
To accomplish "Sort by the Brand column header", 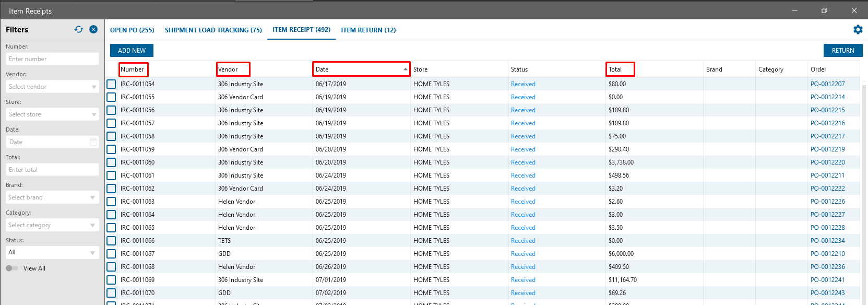I will (x=714, y=69).
